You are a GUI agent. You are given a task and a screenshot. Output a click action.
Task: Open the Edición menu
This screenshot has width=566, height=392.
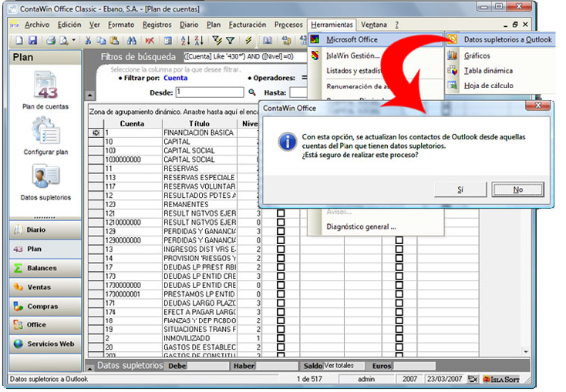[x=69, y=25]
